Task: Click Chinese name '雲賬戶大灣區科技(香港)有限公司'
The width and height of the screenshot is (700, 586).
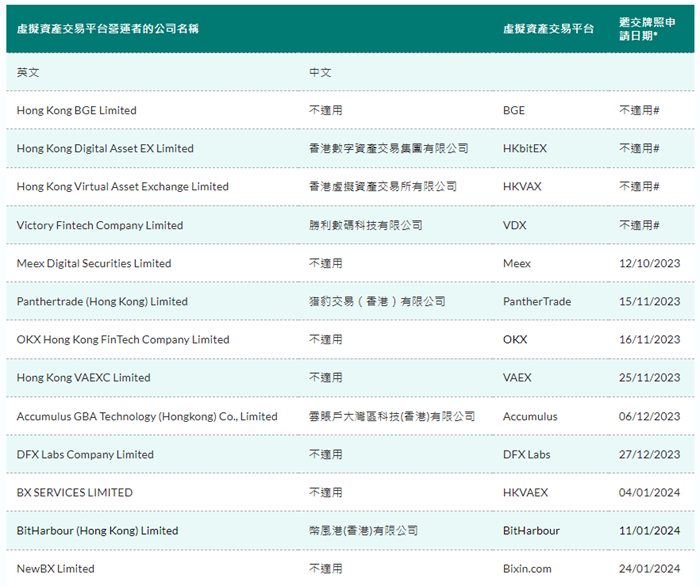Action: [x=392, y=416]
